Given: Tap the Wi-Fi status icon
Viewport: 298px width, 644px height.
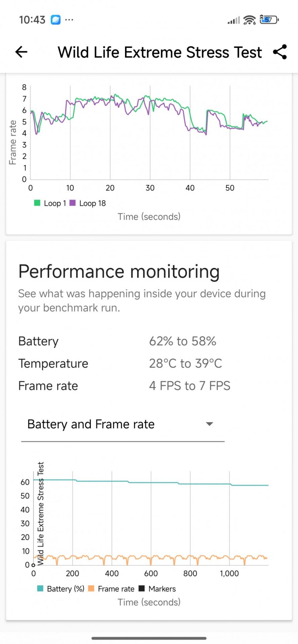Looking at the screenshot, I should 249,20.
